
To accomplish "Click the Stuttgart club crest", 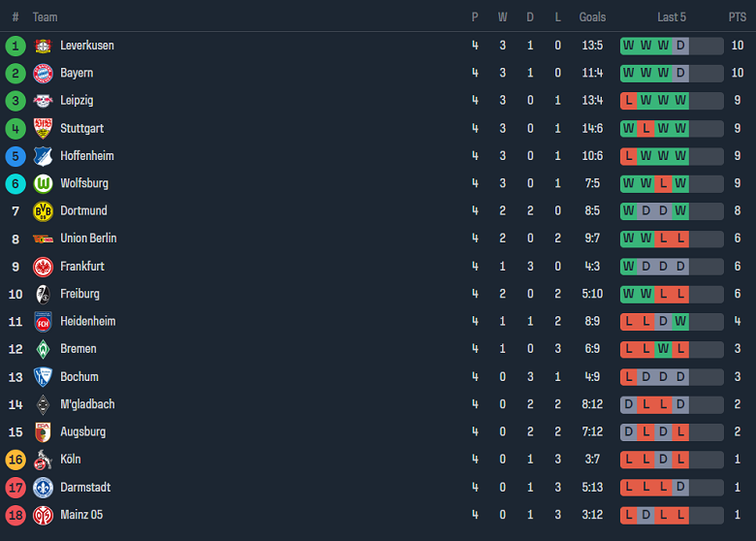I will pos(43,128).
